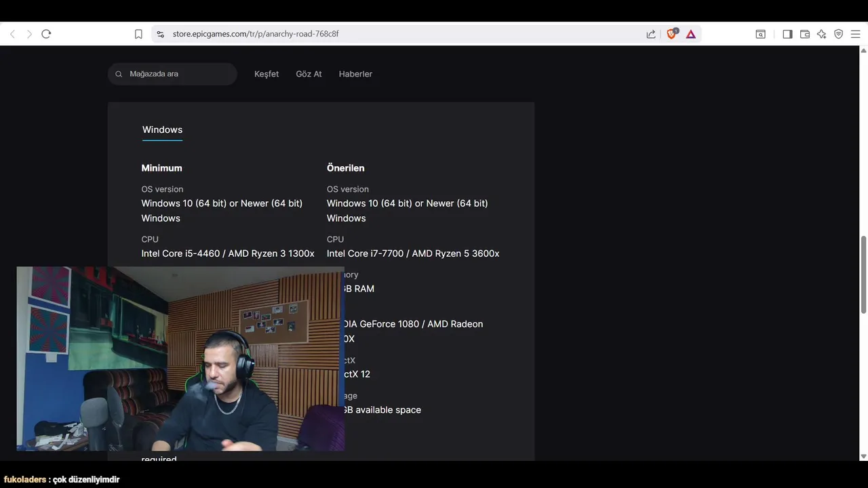Bookmark this page with the bookmark icon
The width and height of the screenshot is (868, 488).
(138, 34)
